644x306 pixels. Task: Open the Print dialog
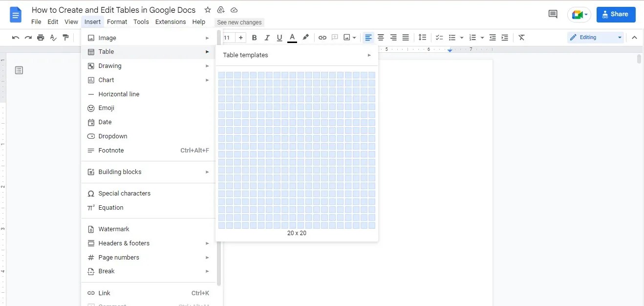point(41,37)
